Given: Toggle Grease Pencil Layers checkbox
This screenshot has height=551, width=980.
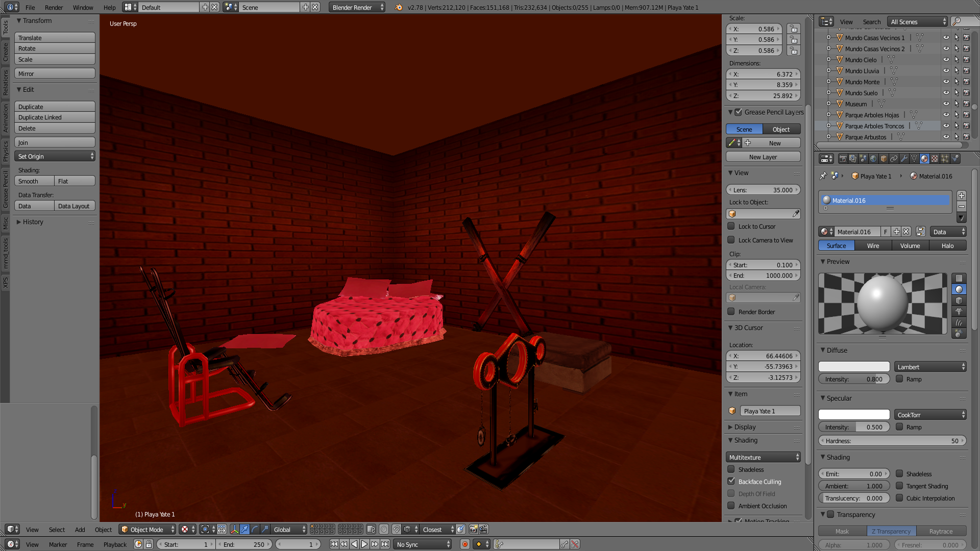Looking at the screenshot, I should click(738, 112).
